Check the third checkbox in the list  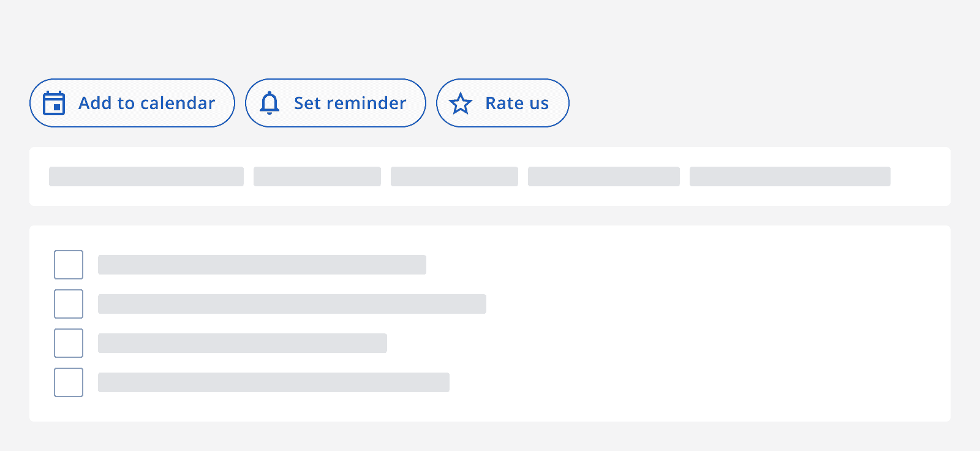pos(68,343)
